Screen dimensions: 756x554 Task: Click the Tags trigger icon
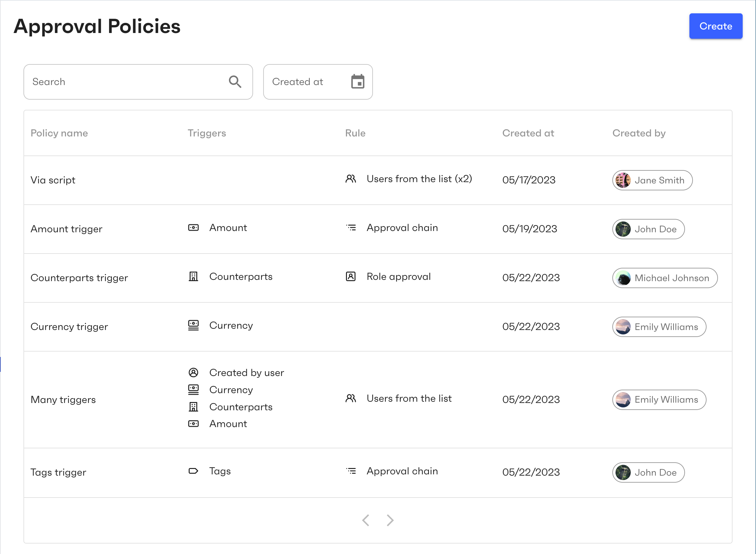click(x=193, y=471)
